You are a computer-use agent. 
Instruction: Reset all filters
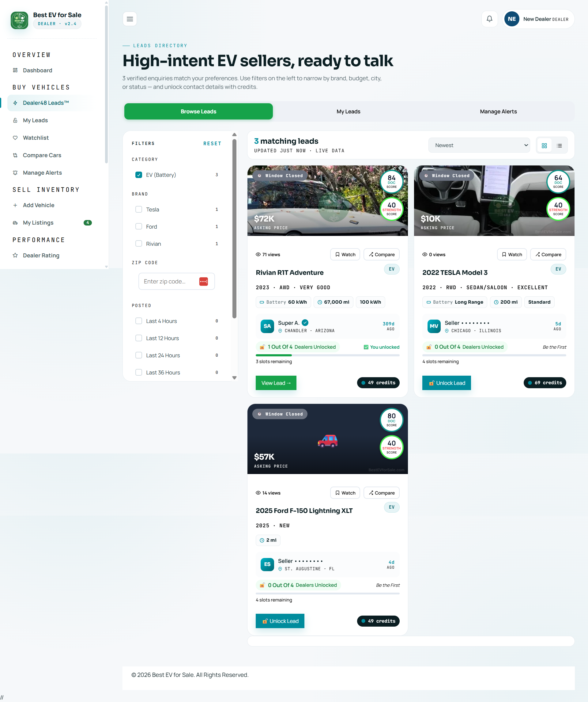212,144
